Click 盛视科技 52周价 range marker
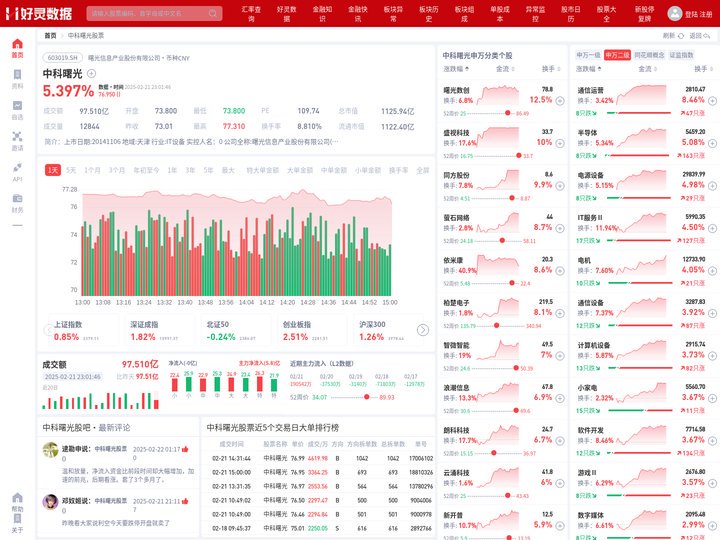This screenshot has width=720, height=540. 519,156
